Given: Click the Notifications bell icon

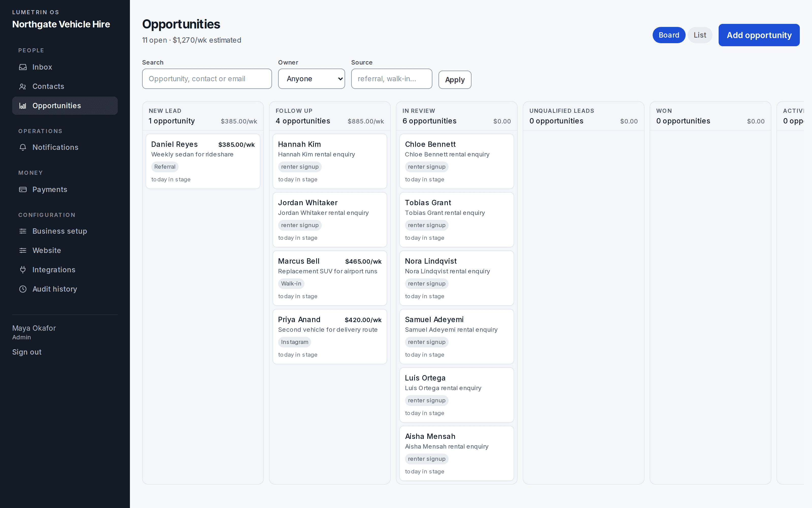Looking at the screenshot, I should pos(23,148).
